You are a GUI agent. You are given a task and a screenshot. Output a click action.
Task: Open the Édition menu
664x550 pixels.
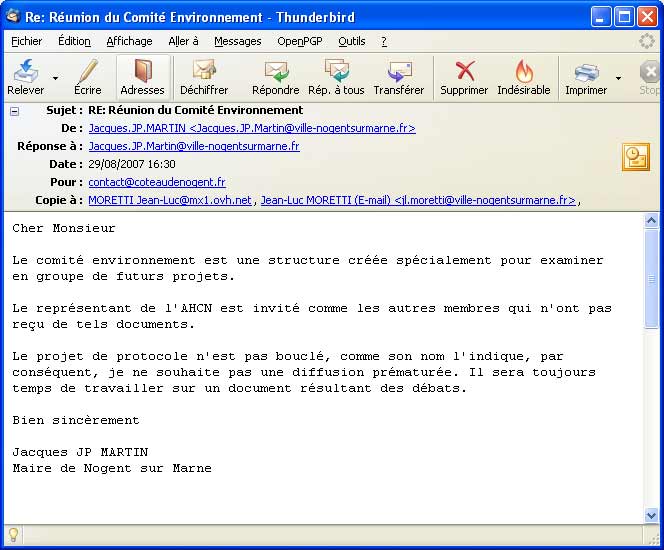pyautogui.click(x=74, y=41)
